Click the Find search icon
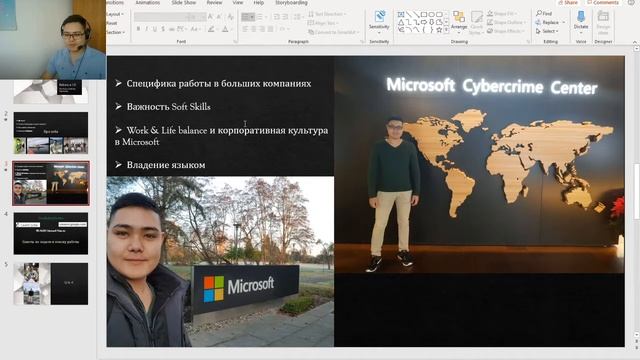This screenshot has height=360, width=640. pyautogui.click(x=539, y=13)
